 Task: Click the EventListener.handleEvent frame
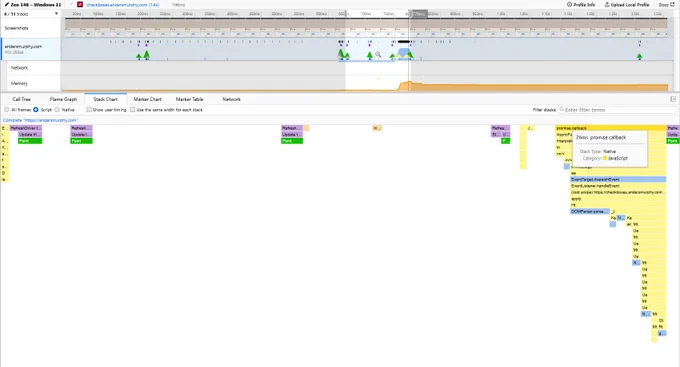click(618, 186)
